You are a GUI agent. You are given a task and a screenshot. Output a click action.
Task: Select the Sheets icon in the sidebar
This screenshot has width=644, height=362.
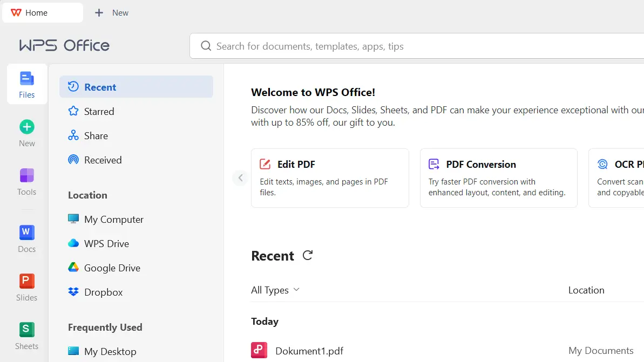coord(26,333)
